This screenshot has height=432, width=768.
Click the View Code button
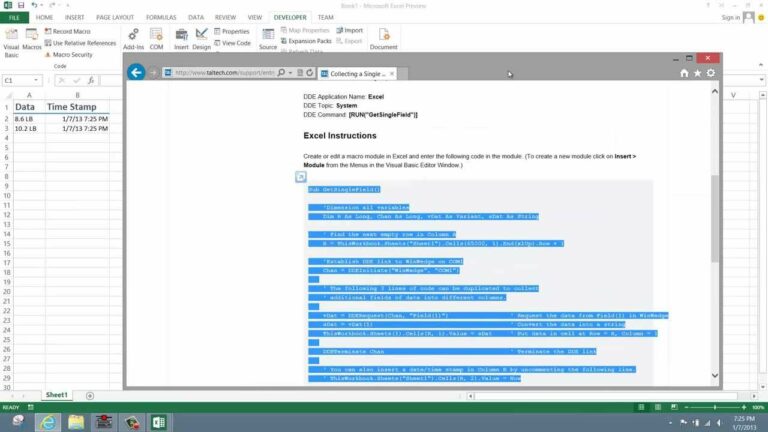pos(236,43)
